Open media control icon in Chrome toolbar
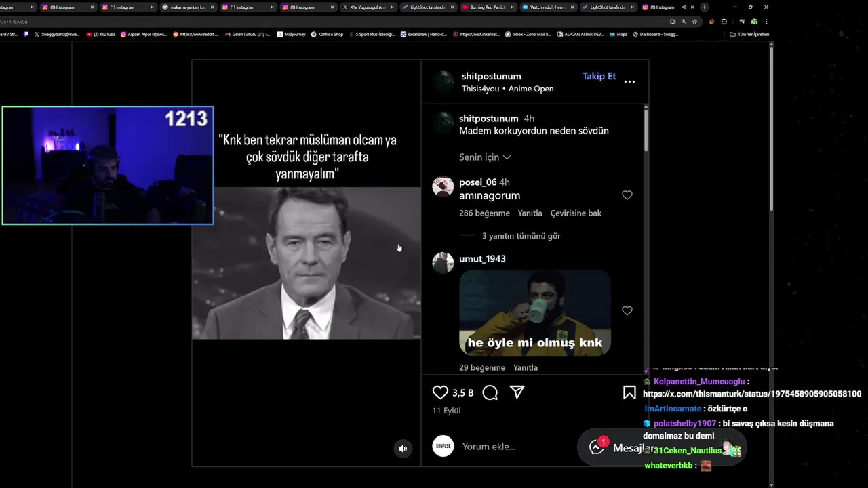868x488 pixels. coord(742,22)
